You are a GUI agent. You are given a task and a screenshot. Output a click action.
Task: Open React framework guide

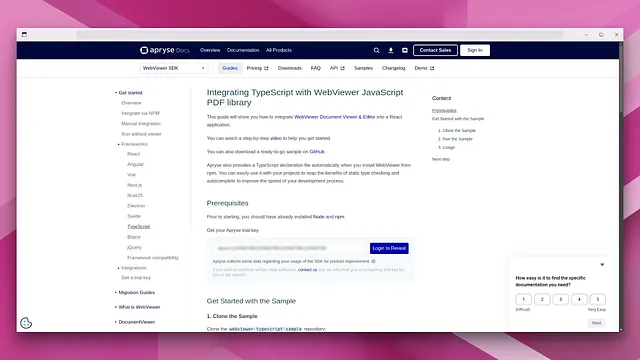pos(133,154)
